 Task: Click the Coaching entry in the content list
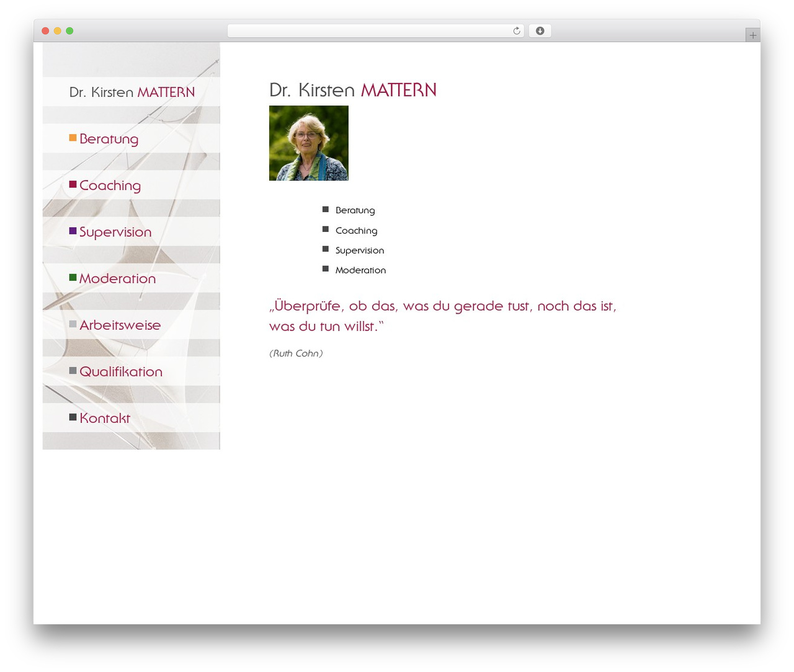tap(356, 230)
